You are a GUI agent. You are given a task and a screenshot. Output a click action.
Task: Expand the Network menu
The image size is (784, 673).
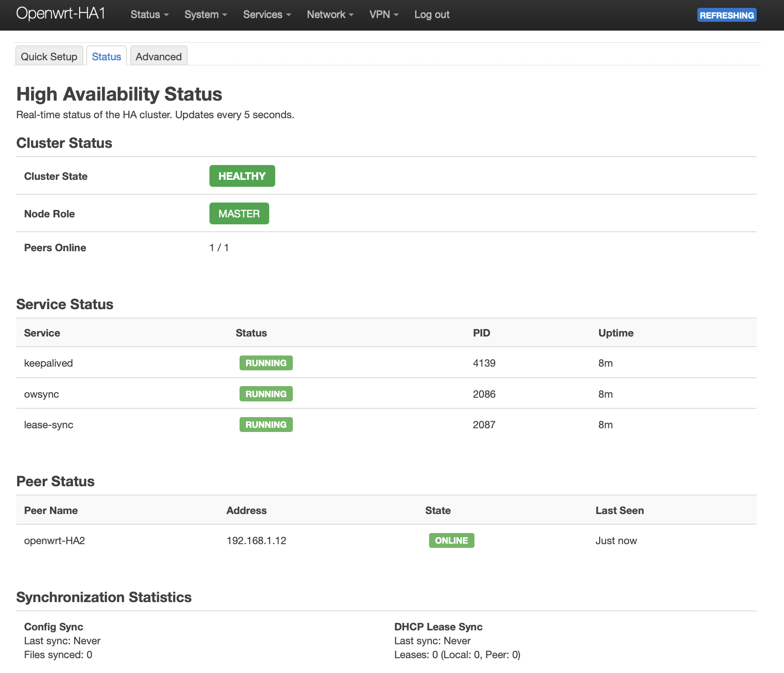[x=330, y=15]
